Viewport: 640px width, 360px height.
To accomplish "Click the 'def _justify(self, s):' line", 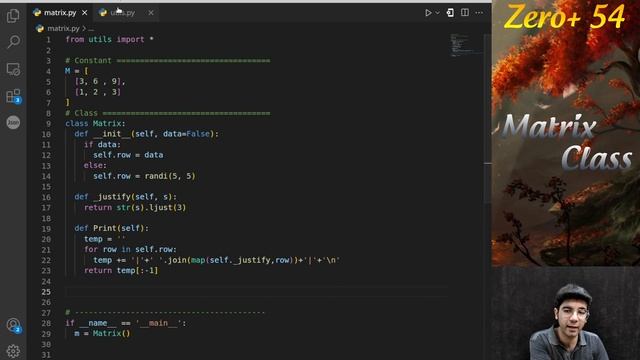I will 126,197.
